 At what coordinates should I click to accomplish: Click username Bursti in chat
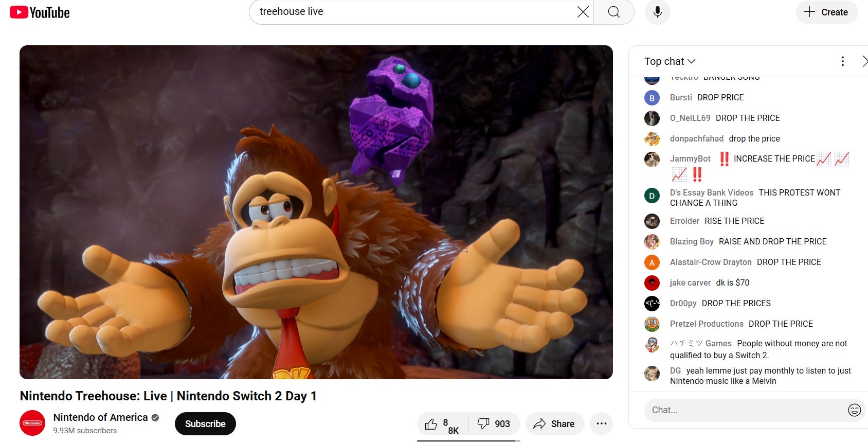[681, 97]
